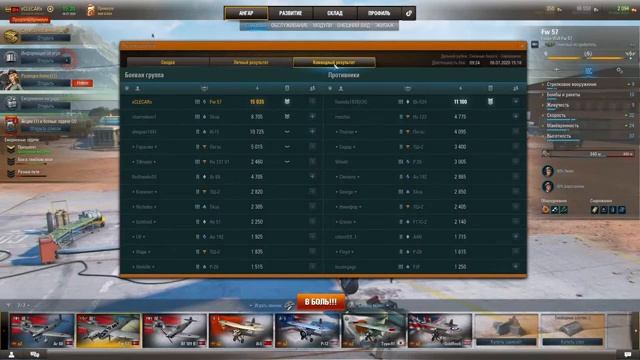Sort Противники by player name icon

coord(341,88)
